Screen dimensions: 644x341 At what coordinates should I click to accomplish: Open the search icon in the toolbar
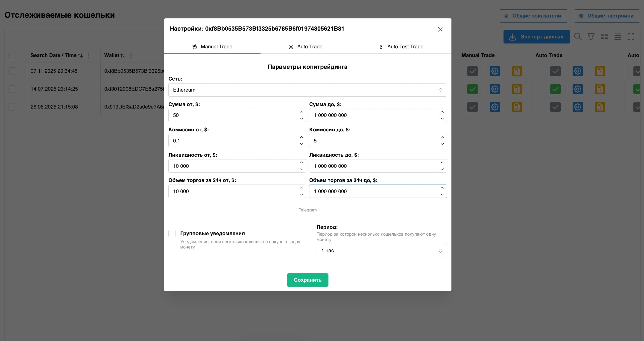[578, 37]
